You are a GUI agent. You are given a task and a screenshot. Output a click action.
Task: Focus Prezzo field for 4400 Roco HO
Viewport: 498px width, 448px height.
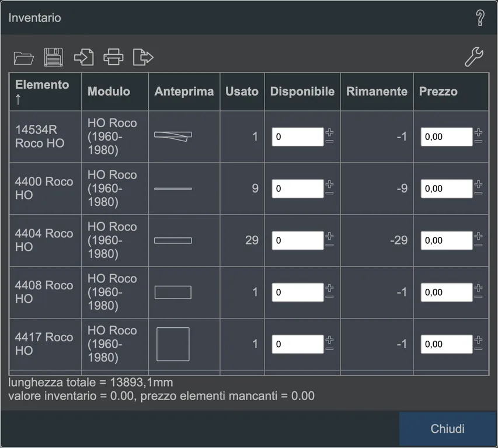[447, 188]
